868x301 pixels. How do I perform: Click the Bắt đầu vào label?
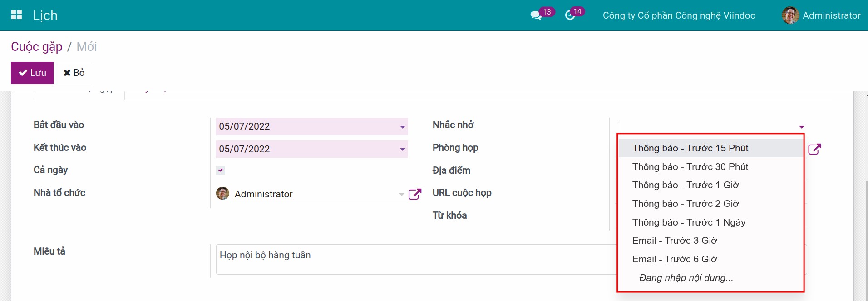coord(59,125)
